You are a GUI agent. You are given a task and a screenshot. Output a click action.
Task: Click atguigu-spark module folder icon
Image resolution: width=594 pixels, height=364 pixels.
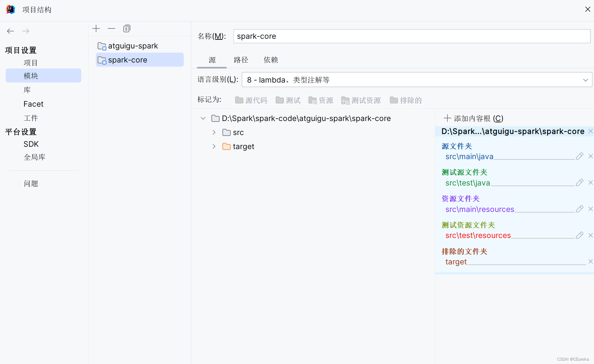pyautogui.click(x=102, y=46)
